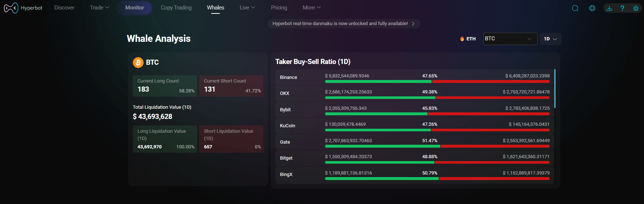
Task: Open the question mark help icon
Action: 622,8
